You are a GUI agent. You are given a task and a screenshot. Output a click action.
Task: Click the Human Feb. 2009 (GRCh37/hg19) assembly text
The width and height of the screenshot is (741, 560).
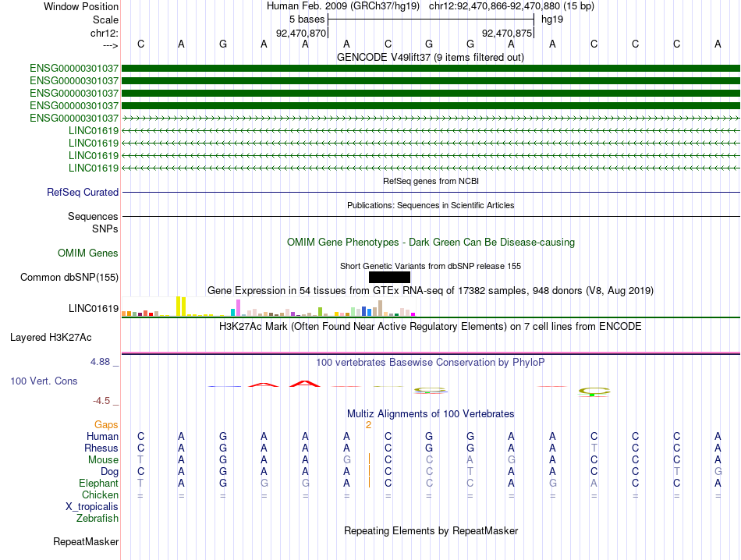point(343,6)
